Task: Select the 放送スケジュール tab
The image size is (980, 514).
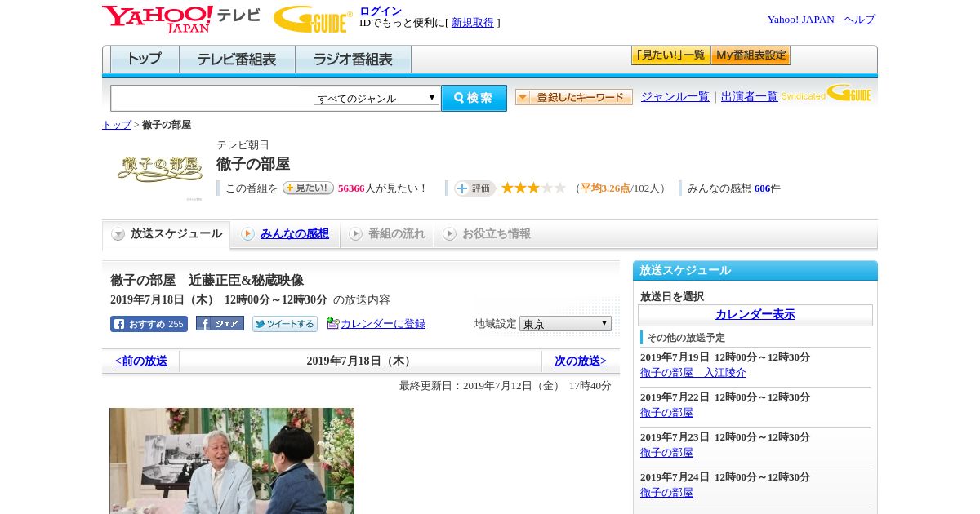Action: [x=167, y=234]
